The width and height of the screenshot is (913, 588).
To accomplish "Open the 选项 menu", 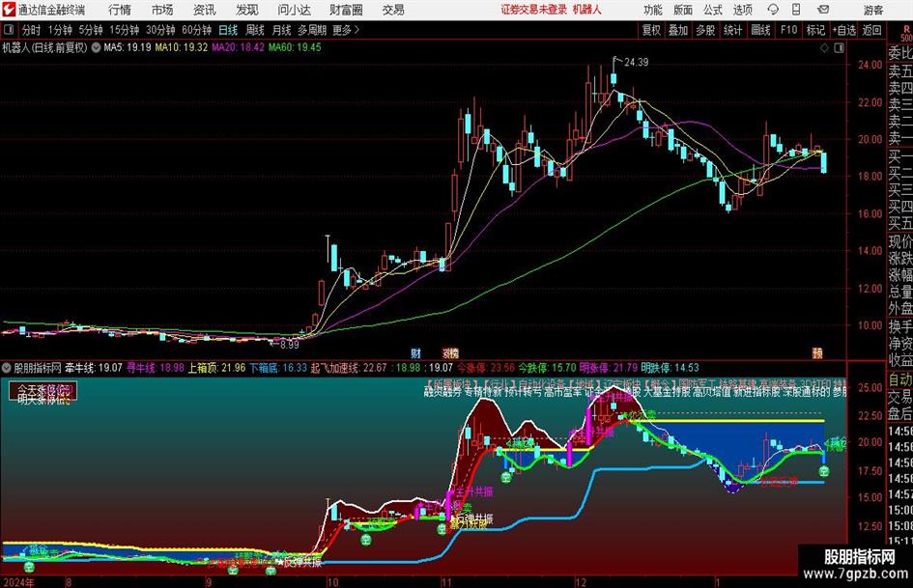I will point(742,10).
